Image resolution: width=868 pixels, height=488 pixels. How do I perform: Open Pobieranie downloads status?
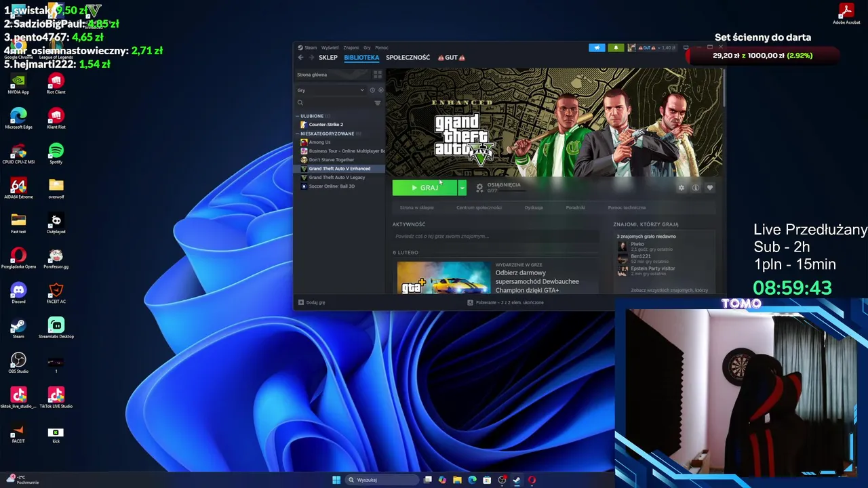click(506, 302)
